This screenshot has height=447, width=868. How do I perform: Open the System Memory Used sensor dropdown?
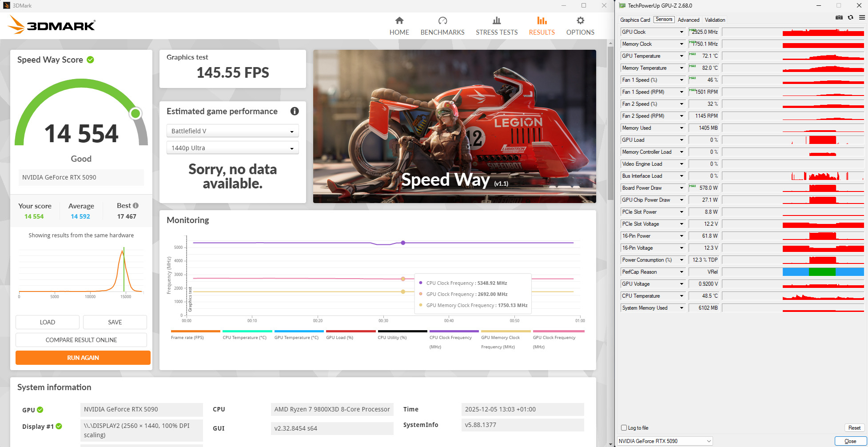[x=681, y=308]
